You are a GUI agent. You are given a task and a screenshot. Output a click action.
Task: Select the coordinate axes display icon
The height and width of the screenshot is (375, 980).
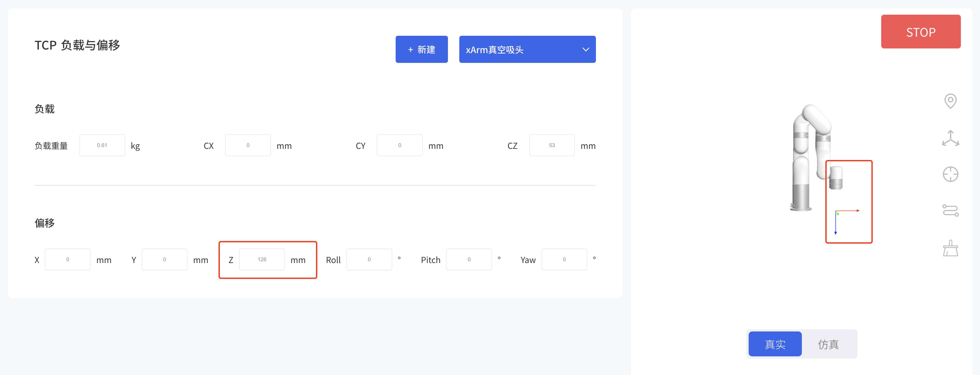click(x=951, y=138)
